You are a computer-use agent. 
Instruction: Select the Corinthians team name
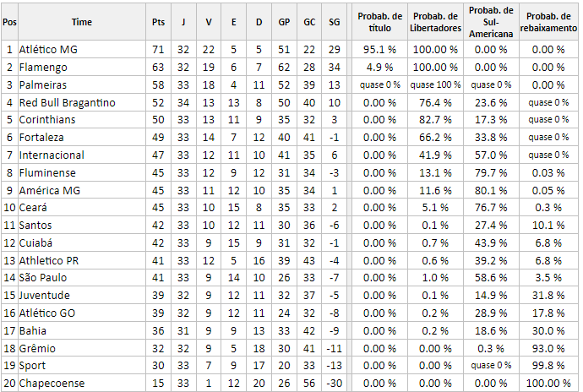pyautogui.click(x=47, y=120)
